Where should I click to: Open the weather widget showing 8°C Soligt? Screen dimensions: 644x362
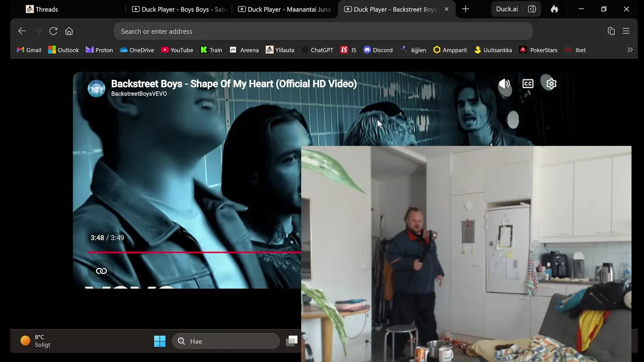point(35,341)
